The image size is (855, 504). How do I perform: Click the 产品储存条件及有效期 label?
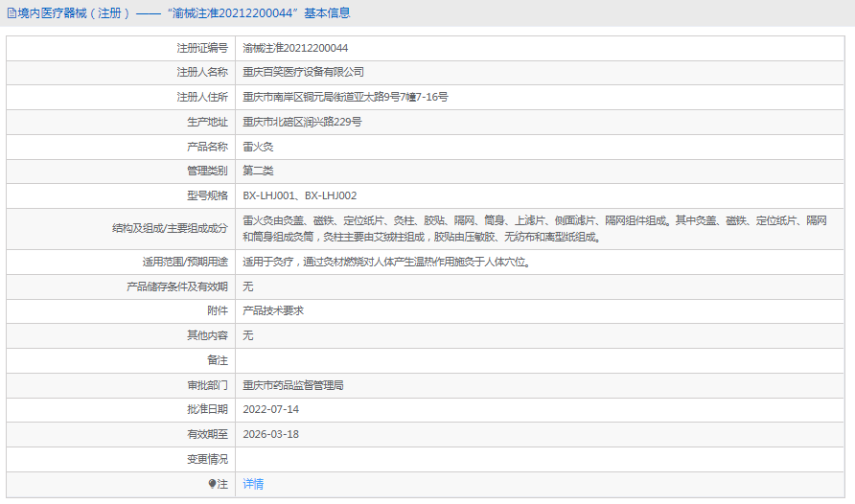[177, 286]
